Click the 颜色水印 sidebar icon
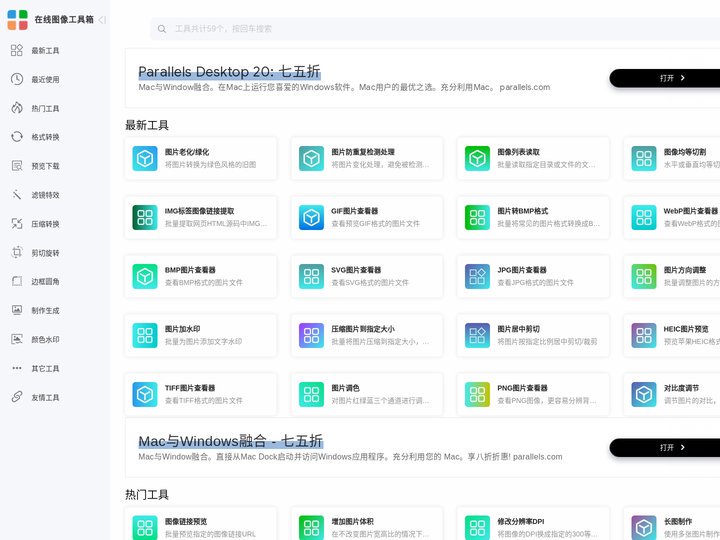This screenshot has width=720, height=540. click(17, 339)
